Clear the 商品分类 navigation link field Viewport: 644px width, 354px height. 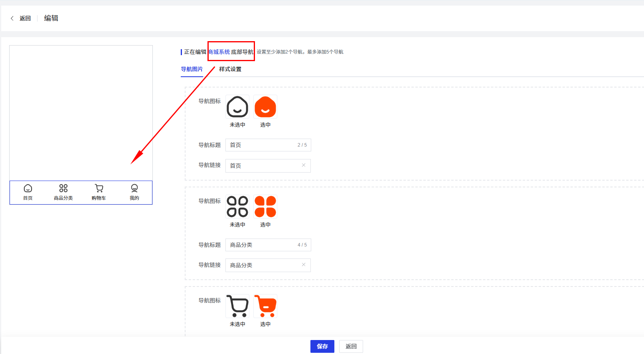pyautogui.click(x=304, y=265)
